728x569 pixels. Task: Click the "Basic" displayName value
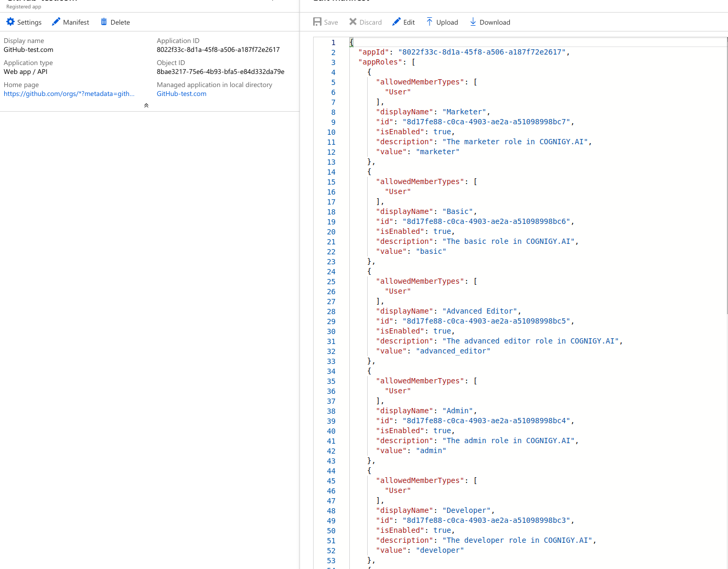click(457, 211)
